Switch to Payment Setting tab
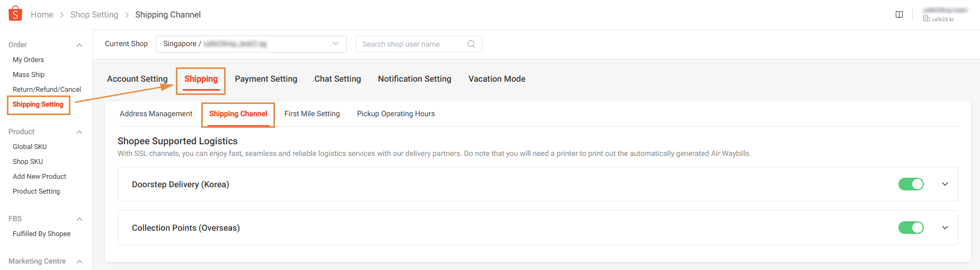 coord(266,79)
